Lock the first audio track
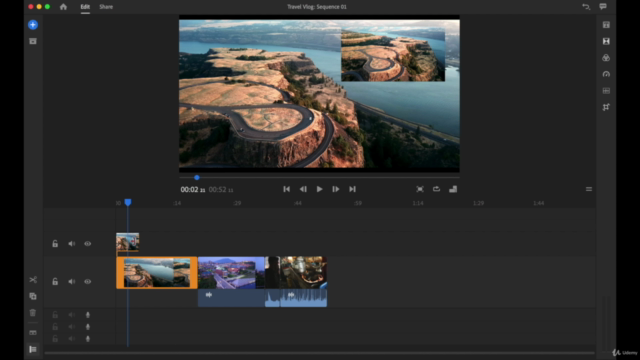The width and height of the screenshot is (640, 360). click(55, 315)
